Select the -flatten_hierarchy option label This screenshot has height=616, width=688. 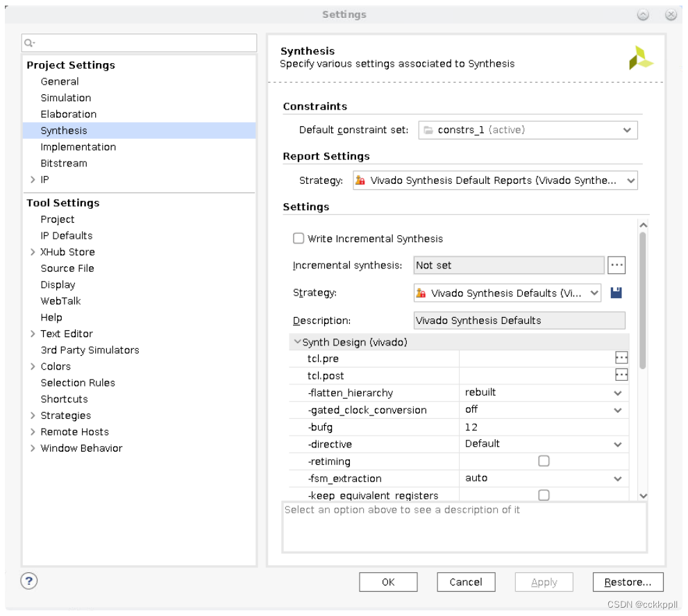tap(350, 393)
